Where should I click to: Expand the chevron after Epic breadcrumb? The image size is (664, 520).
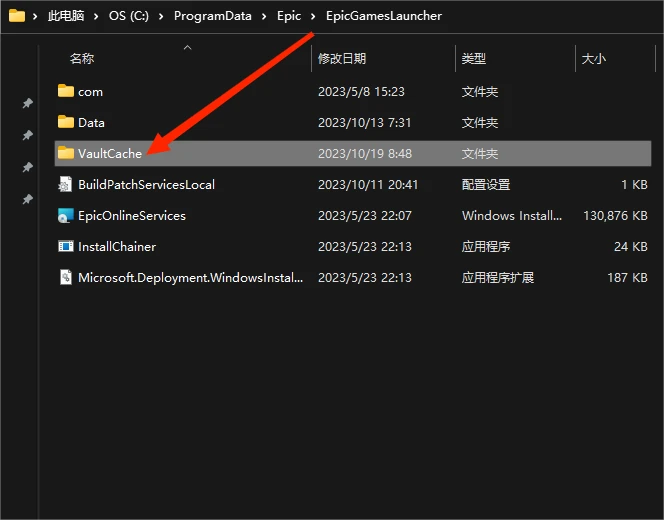click(x=313, y=17)
